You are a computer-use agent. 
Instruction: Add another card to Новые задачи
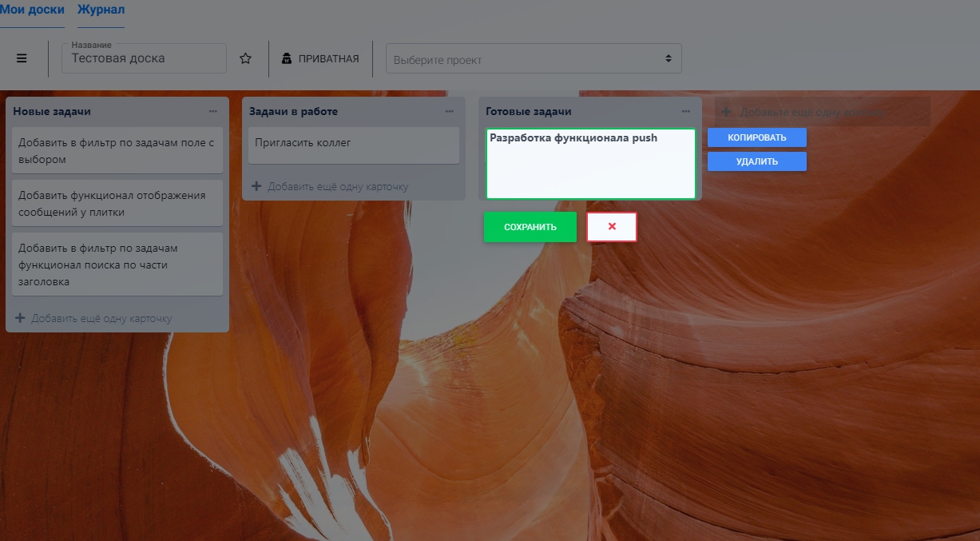[x=94, y=318]
